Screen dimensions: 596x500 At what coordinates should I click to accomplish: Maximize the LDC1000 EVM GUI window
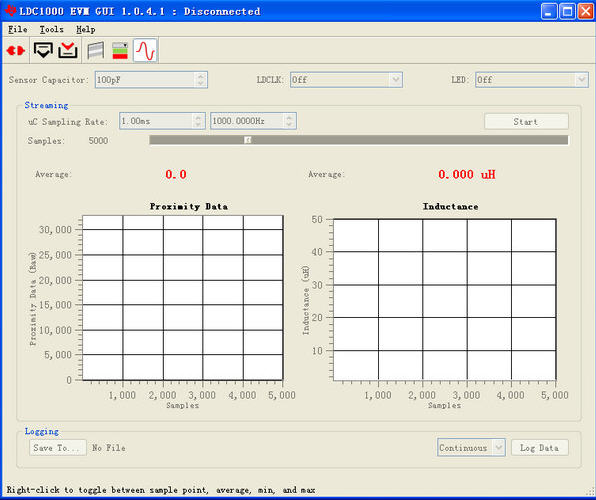click(x=567, y=11)
